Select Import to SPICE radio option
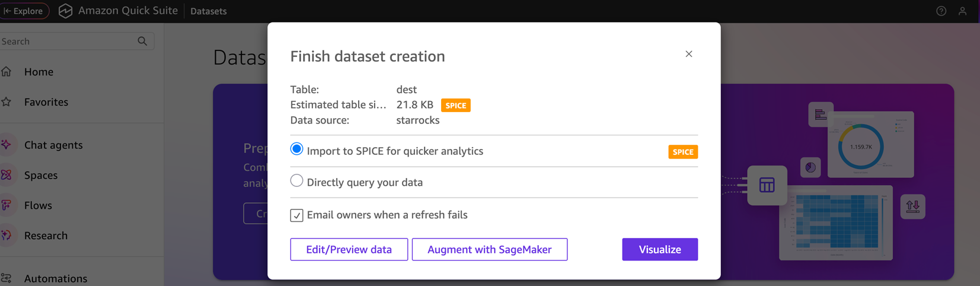 [296, 150]
